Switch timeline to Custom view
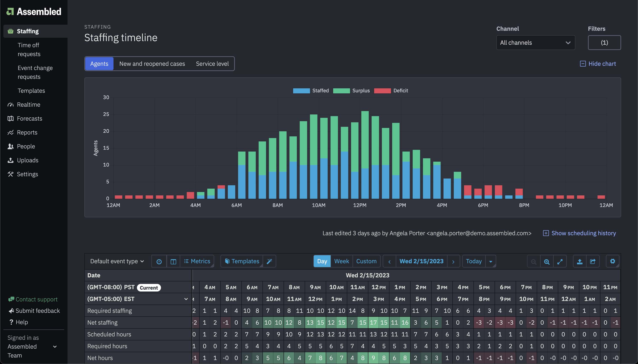 [366, 261]
